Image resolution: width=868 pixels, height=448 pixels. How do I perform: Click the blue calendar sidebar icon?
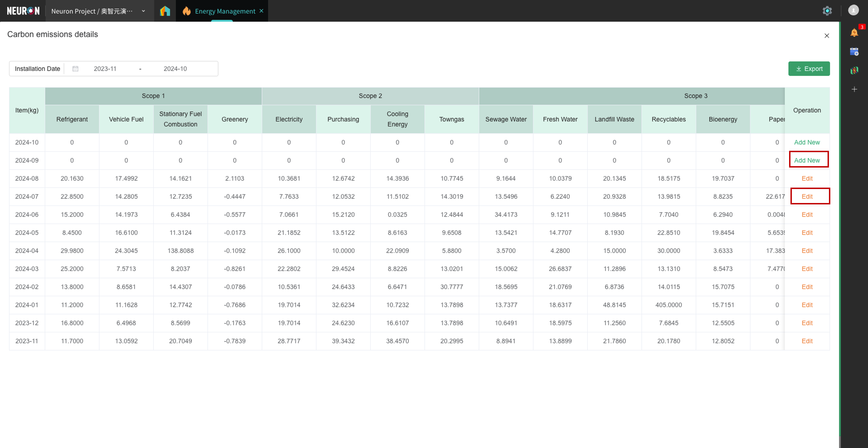pyautogui.click(x=854, y=51)
